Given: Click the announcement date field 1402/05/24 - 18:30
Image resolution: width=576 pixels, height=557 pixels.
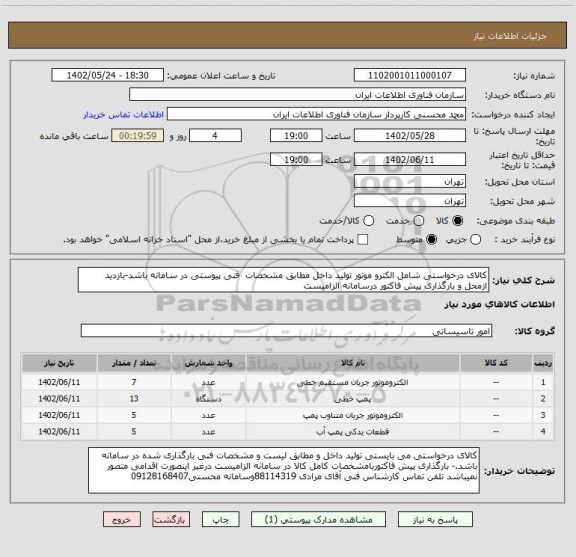Looking at the screenshot, I should click(108, 75).
